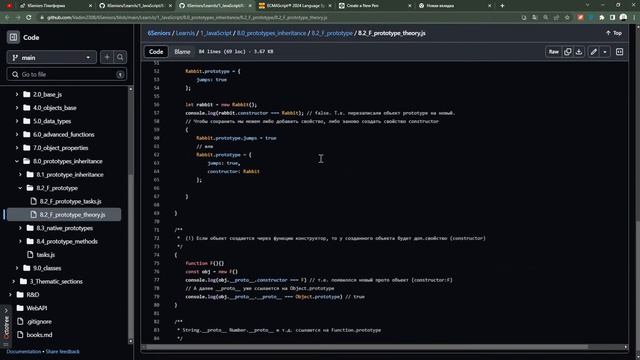Image resolution: width=640 pixels, height=360 pixels.
Task: Expand the 6.0_advanced_functions folder
Action: click(17, 134)
